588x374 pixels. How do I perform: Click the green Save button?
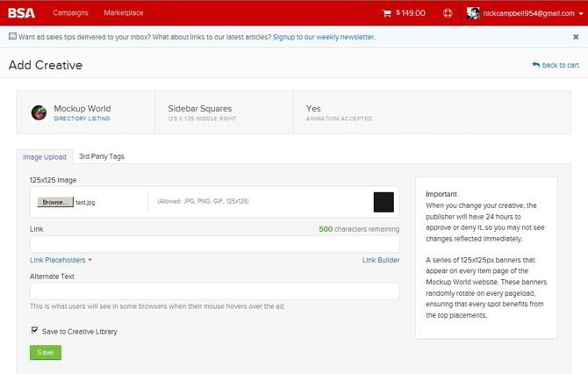(x=46, y=352)
